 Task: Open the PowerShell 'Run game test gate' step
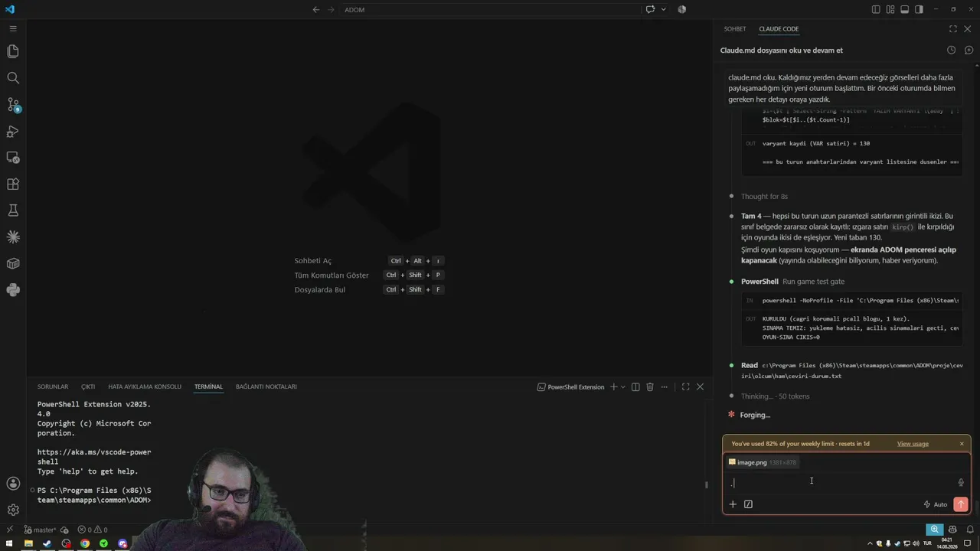[792, 282]
